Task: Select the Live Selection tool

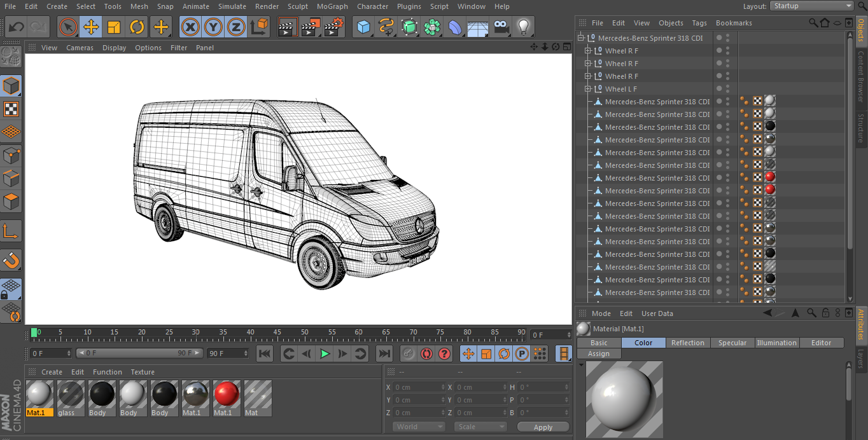Action: click(68, 27)
